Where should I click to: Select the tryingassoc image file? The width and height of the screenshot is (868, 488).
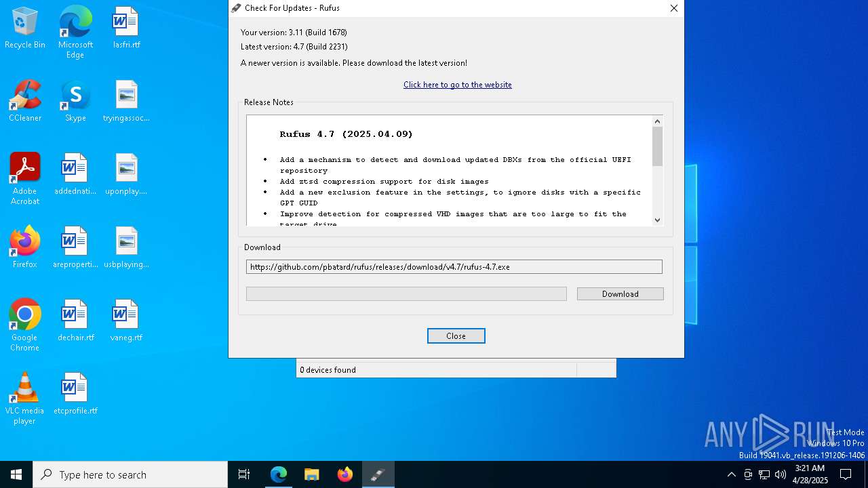[x=126, y=102]
